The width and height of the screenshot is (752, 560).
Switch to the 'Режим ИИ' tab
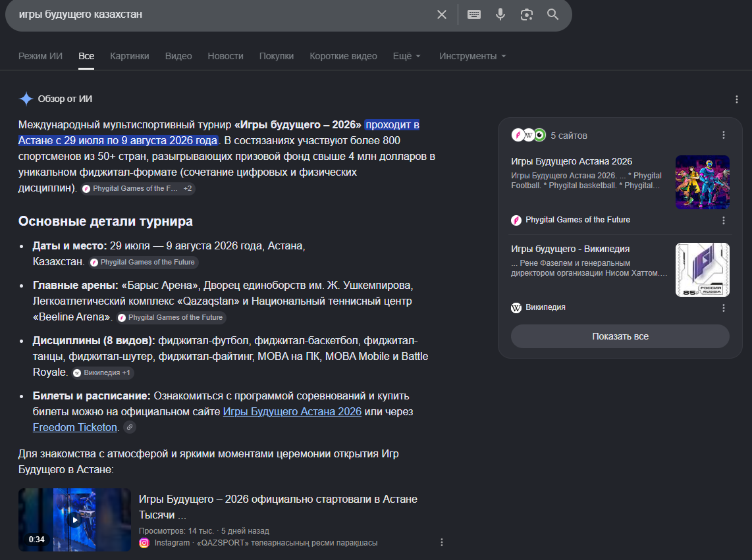click(x=40, y=56)
